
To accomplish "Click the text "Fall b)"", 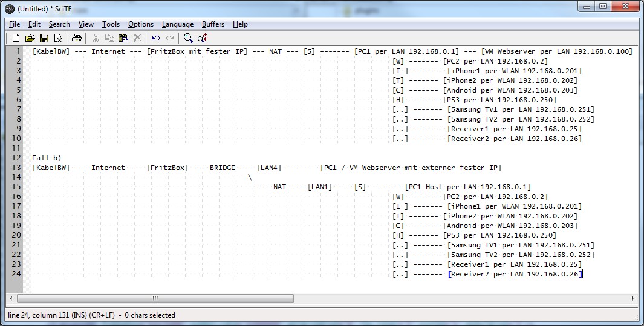I will click(x=47, y=158).
